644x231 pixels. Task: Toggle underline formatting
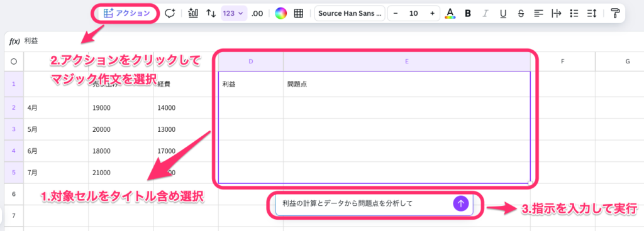point(503,13)
